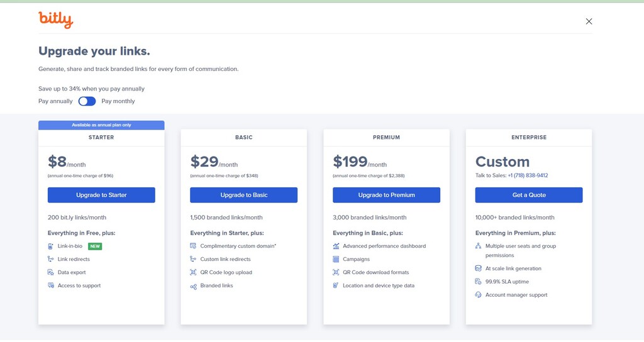Click the Advanced performance dashboard icon
This screenshot has height=342, width=644.
(x=336, y=246)
